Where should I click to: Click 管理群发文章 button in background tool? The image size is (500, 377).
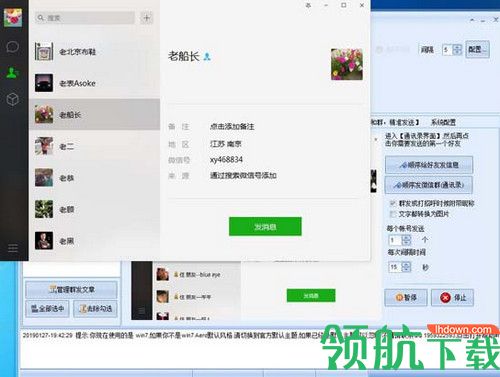(x=71, y=289)
